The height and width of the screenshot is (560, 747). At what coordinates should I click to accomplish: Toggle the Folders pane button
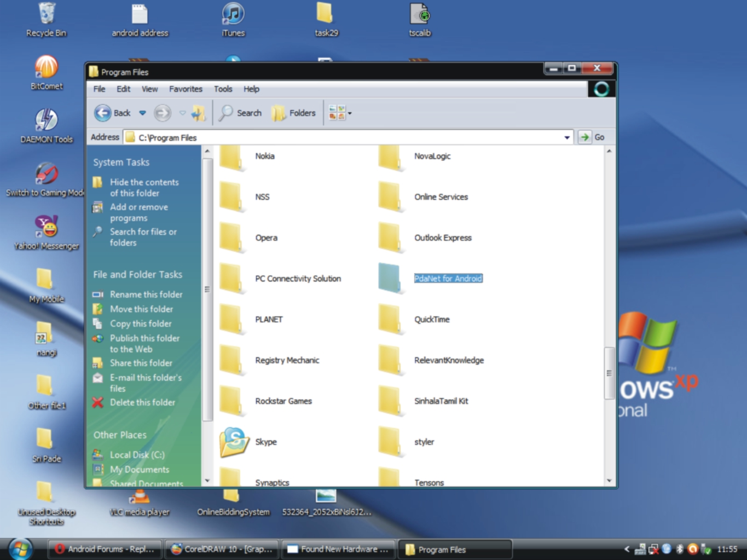(294, 113)
